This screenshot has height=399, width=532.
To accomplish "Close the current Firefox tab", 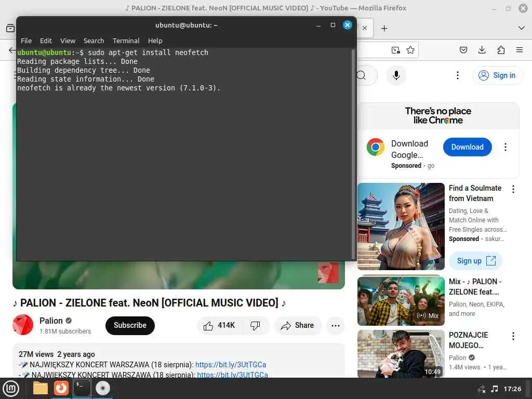I will [365, 28].
